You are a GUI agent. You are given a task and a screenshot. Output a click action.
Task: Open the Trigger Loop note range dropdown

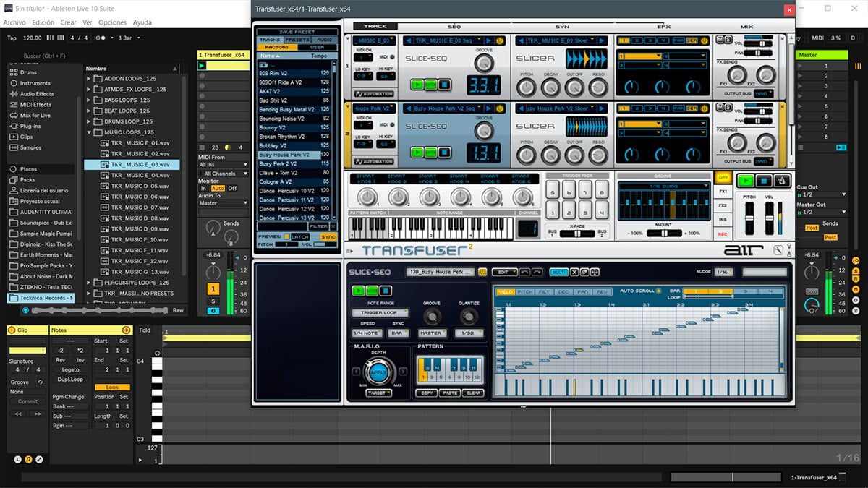[x=379, y=313]
